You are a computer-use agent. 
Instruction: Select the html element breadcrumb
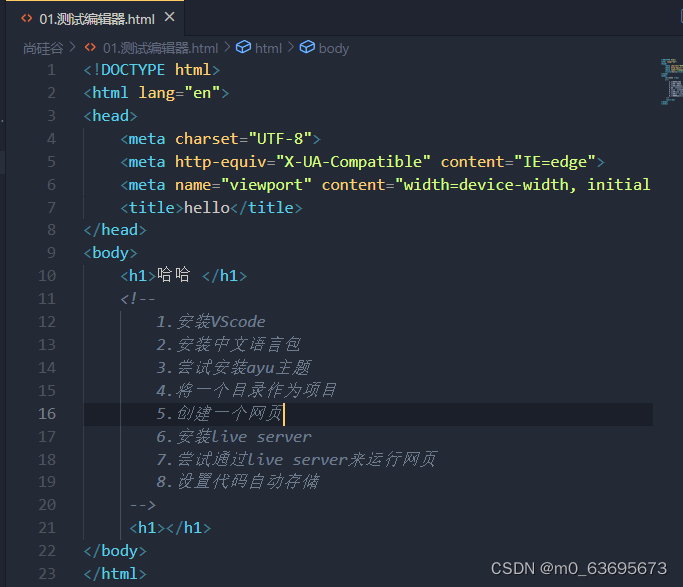coord(268,48)
